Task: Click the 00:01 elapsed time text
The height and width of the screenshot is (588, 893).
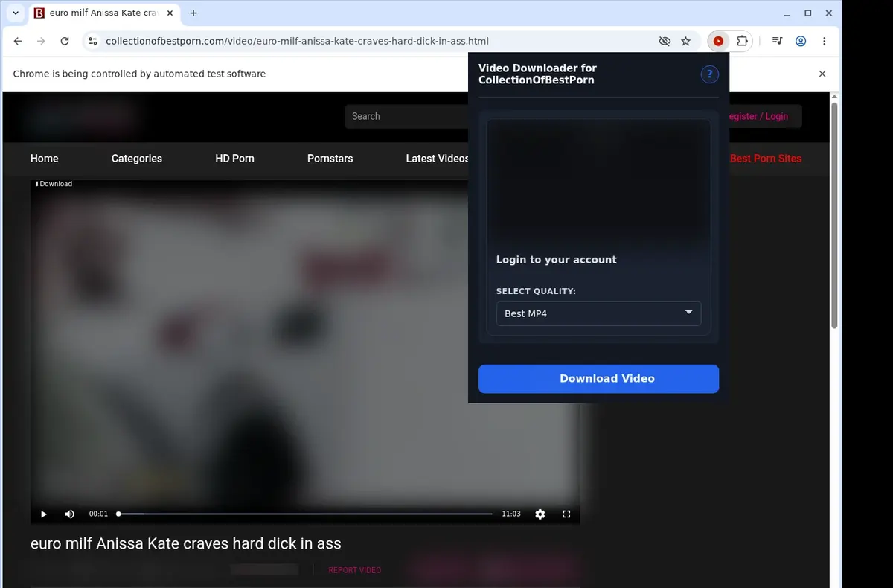Action: point(99,514)
